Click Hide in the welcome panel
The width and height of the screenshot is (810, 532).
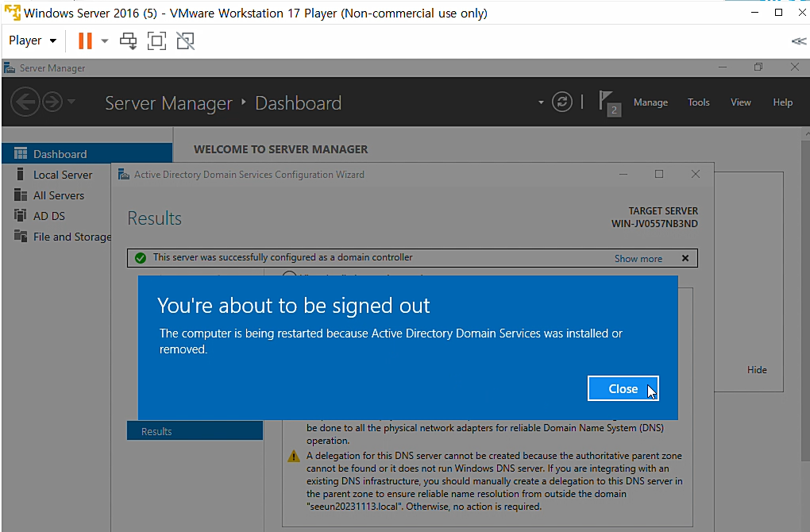[757, 370]
